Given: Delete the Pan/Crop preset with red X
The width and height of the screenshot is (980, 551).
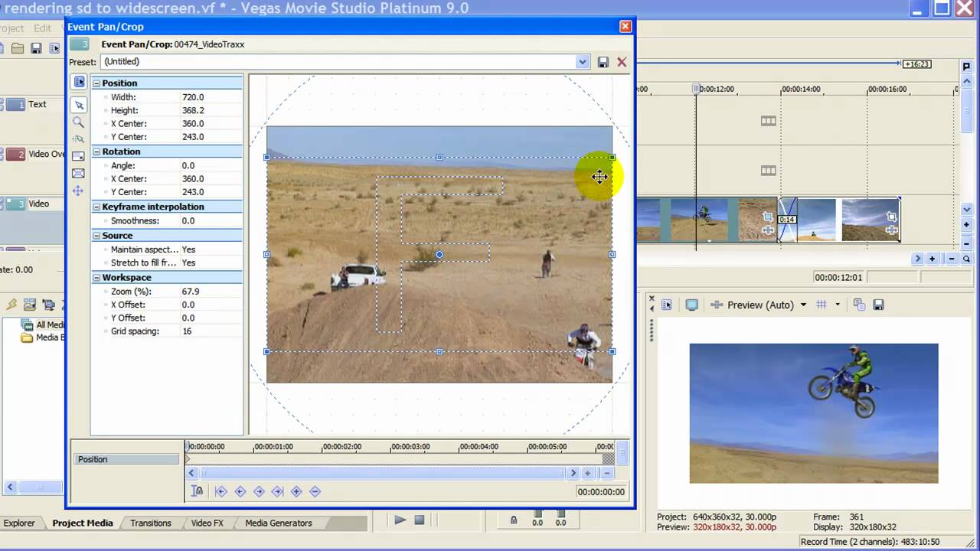Looking at the screenshot, I should click(622, 62).
